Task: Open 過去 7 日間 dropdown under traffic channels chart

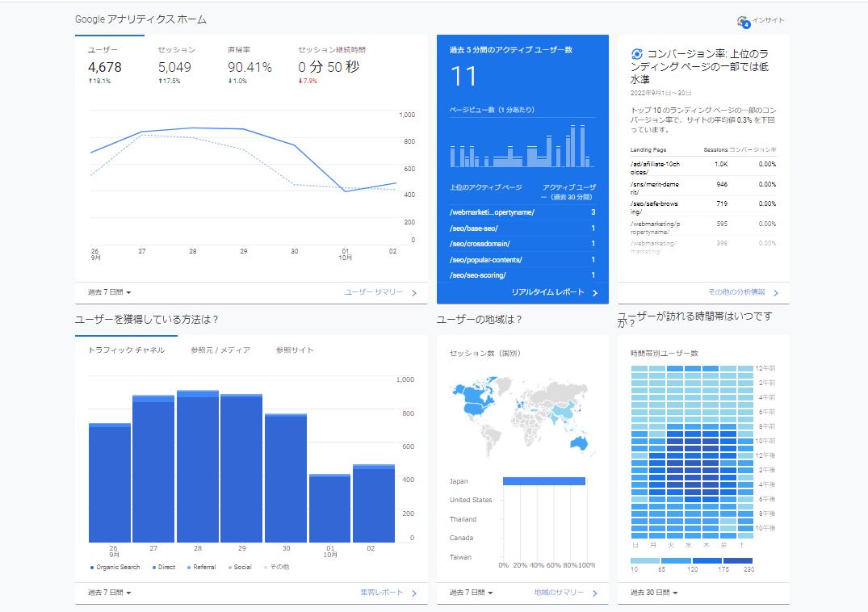Action: 110,593
